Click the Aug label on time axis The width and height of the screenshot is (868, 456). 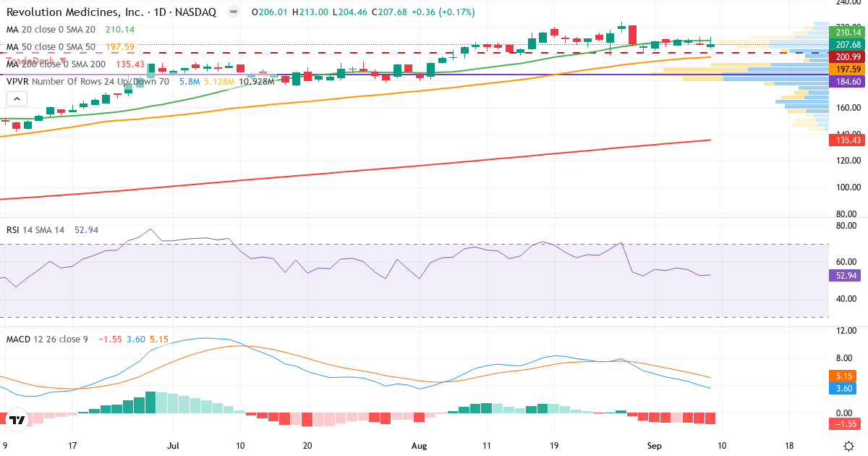[420, 446]
